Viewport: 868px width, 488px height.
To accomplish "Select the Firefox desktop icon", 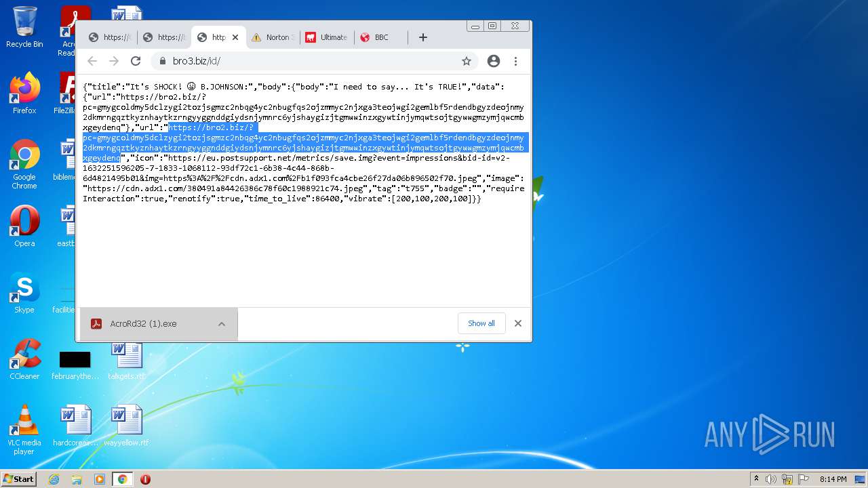I will pyautogui.click(x=24, y=94).
